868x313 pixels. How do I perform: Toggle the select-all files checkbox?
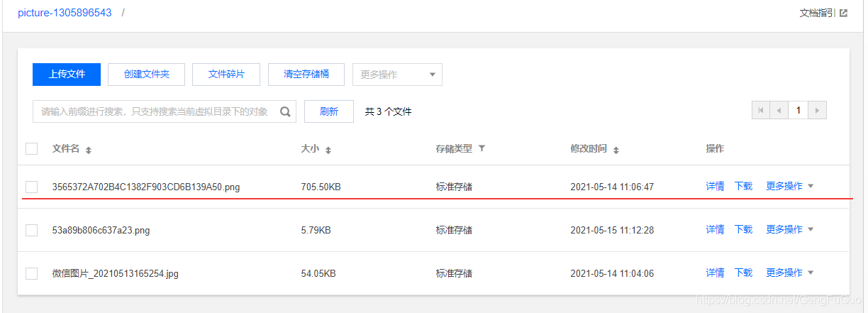click(x=31, y=149)
